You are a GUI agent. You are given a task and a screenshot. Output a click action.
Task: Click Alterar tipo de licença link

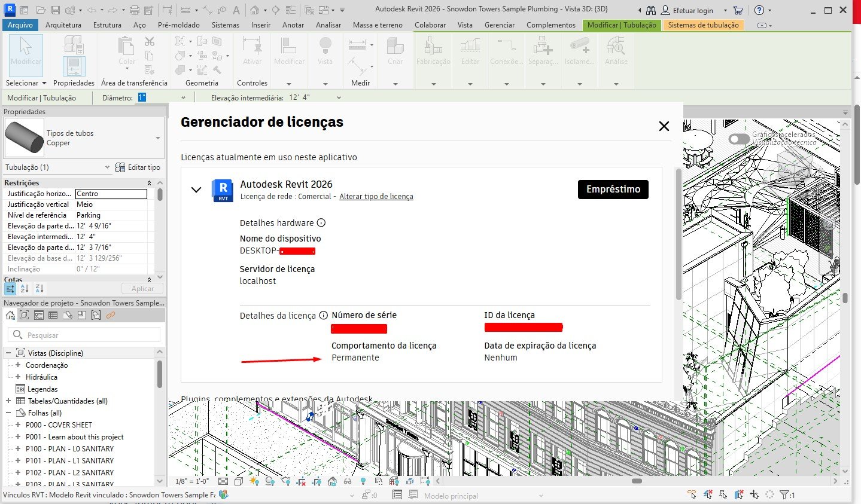(376, 197)
